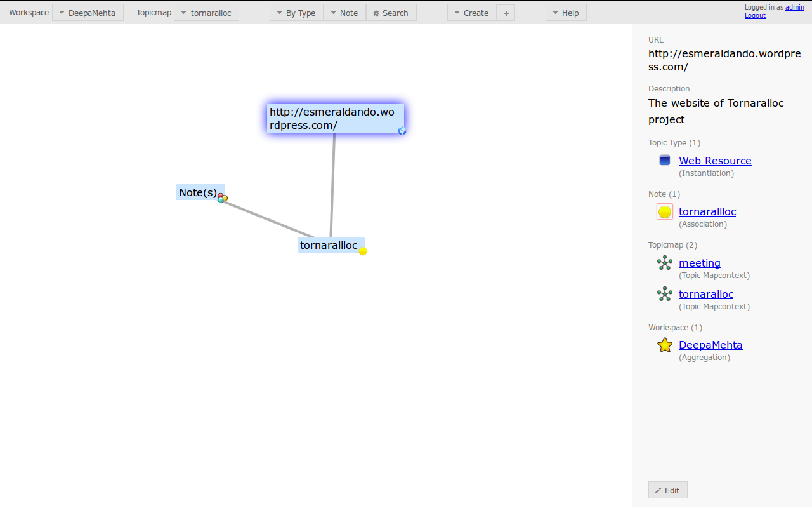The width and height of the screenshot is (812, 508).
Task: Click the 'Workspace (1)' section heading
Action: click(675, 328)
